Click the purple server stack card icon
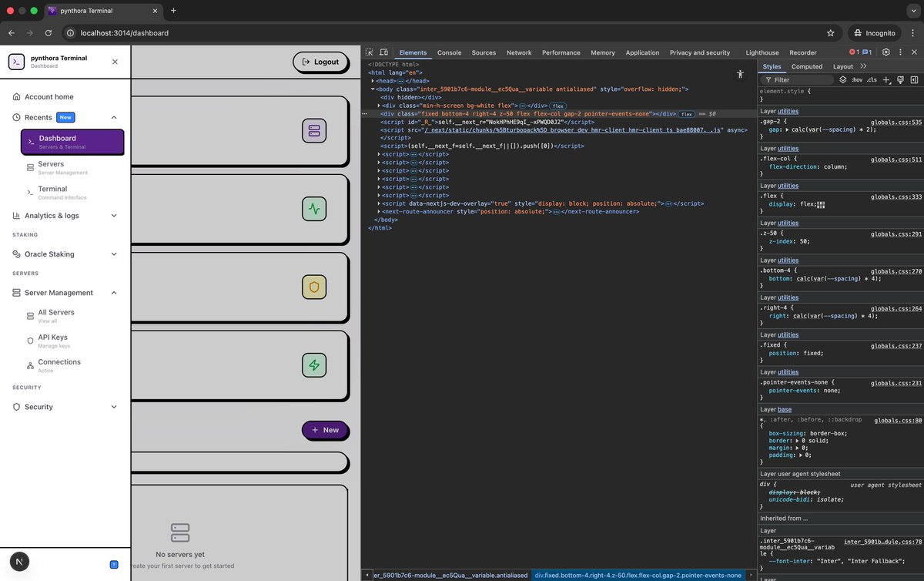Image resolution: width=924 pixels, height=581 pixels. coord(314,130)
